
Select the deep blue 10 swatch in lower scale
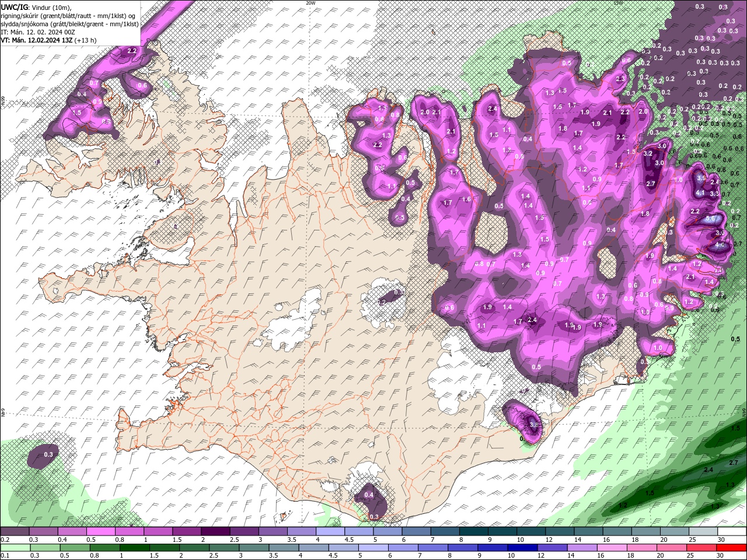coord(522,548)
